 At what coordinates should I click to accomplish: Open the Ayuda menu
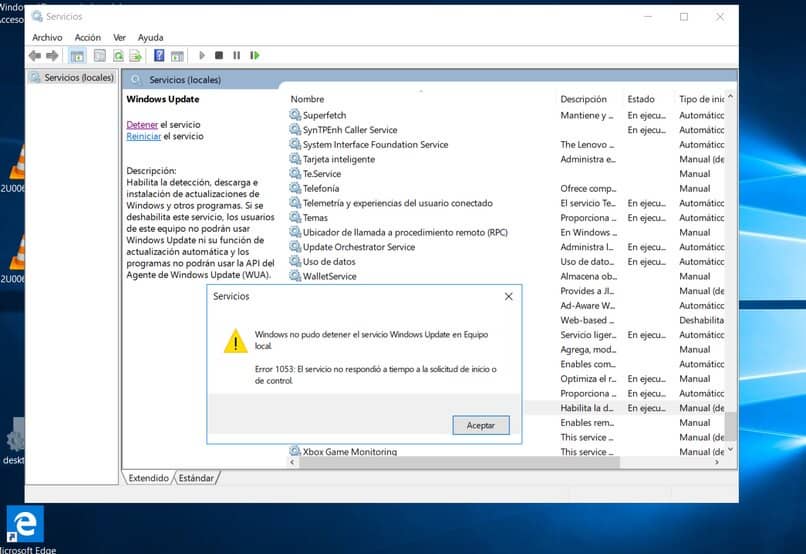(150, 37)
